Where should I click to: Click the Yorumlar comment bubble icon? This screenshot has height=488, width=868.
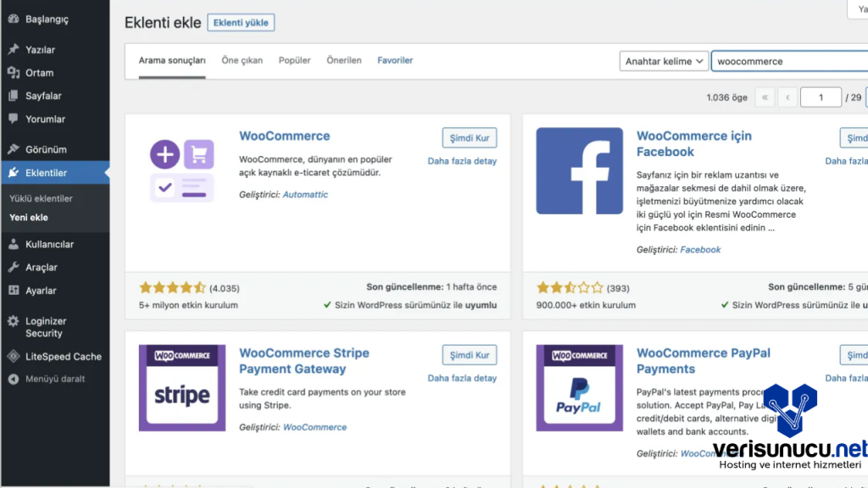click(14, 119)
